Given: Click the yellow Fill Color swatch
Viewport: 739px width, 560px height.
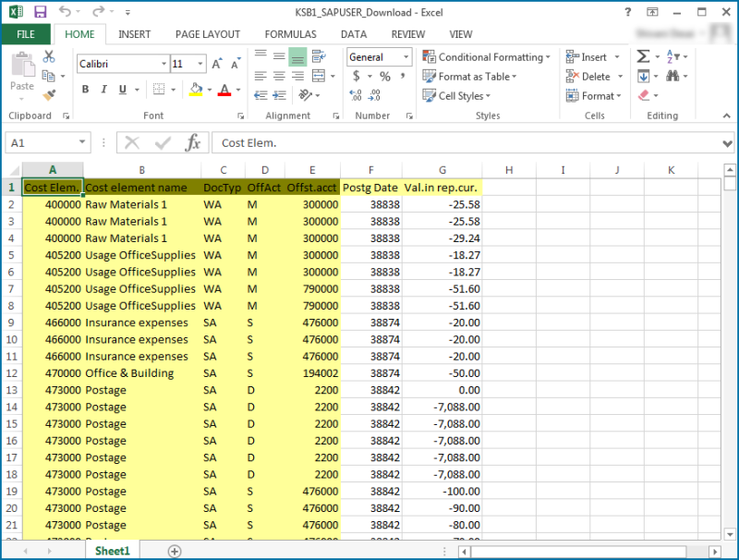Looking at the screenshot, I should [x=195, y=90].
